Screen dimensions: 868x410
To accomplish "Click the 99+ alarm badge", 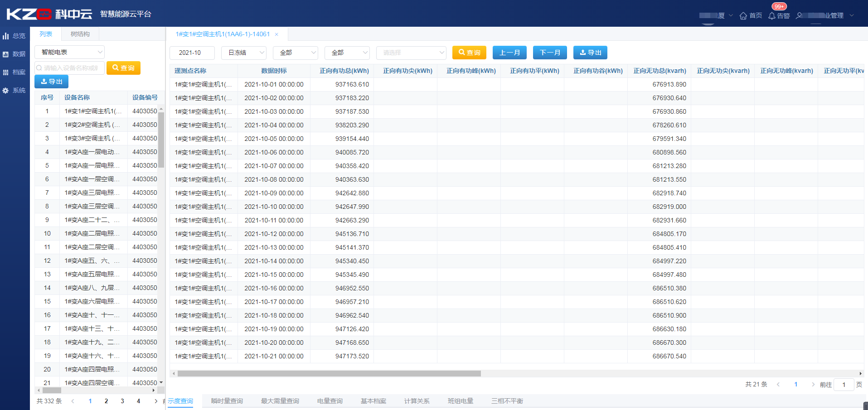I will [x=779, y=6].
